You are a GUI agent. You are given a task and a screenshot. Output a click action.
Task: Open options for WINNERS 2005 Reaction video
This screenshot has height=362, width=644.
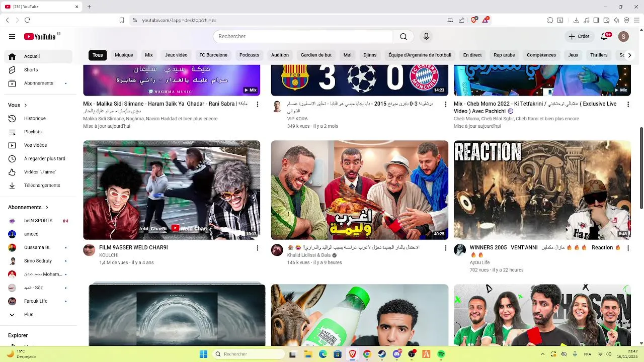628,248
